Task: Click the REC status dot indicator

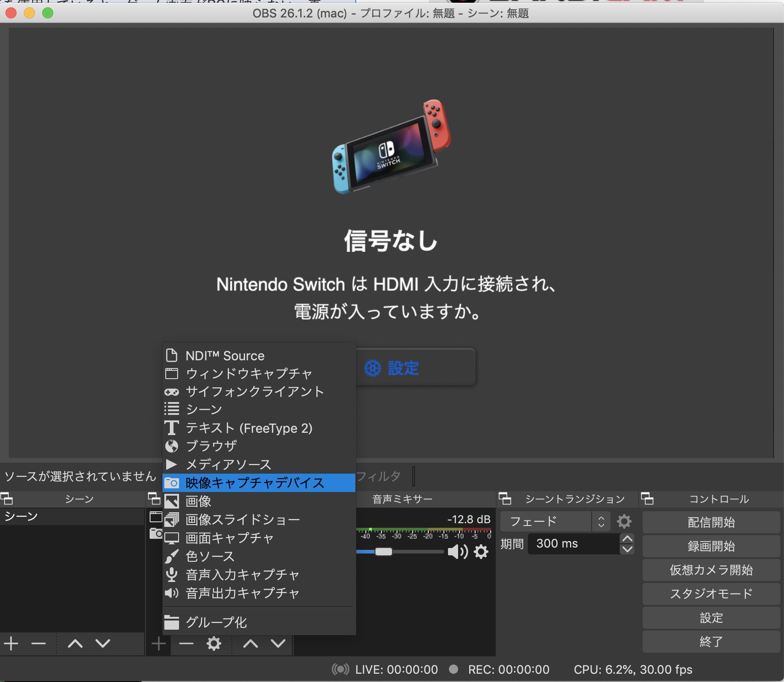Action: (454, 669)
